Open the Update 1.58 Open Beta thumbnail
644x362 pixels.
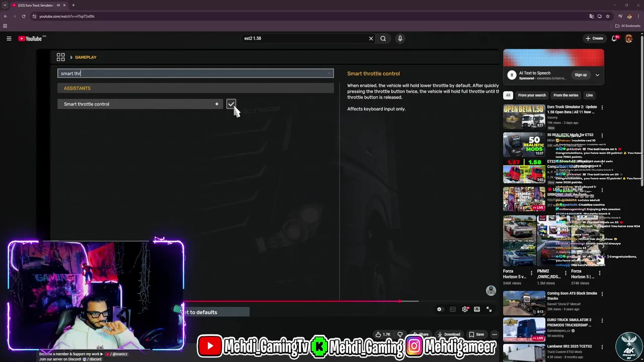524,117
